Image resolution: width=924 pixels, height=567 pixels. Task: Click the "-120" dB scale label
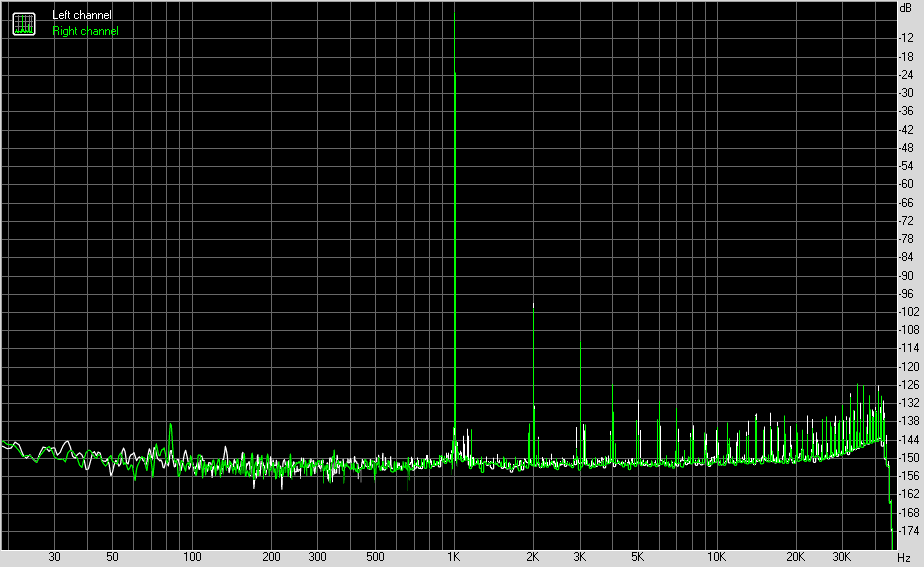click(908, 367)
